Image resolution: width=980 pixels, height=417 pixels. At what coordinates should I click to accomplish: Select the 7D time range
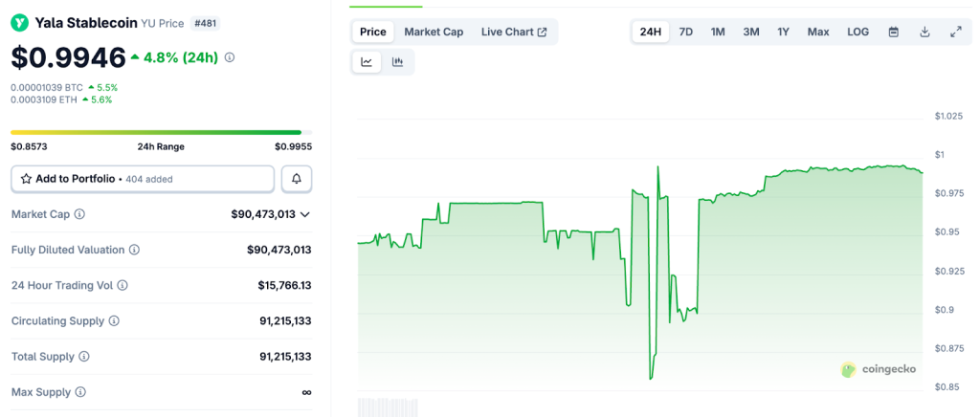tap(686, 32)
